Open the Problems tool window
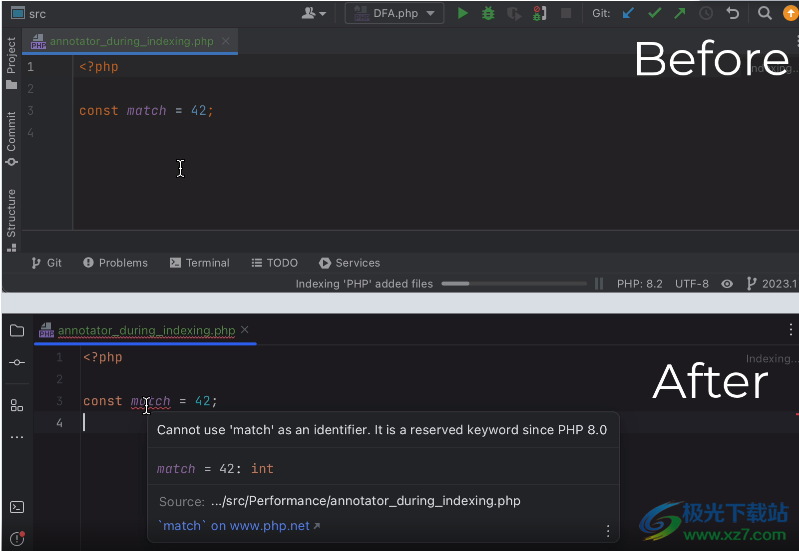Image resolution: width=799 pixels, height=551 pixels. [x=116, y=263]
